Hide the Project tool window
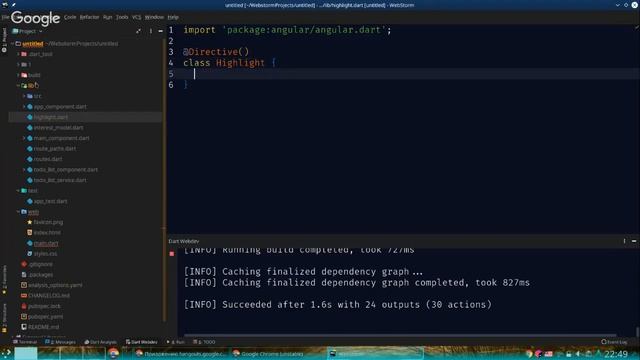The image size is (640, 360). pyautogui.click(x=160, y=31)
